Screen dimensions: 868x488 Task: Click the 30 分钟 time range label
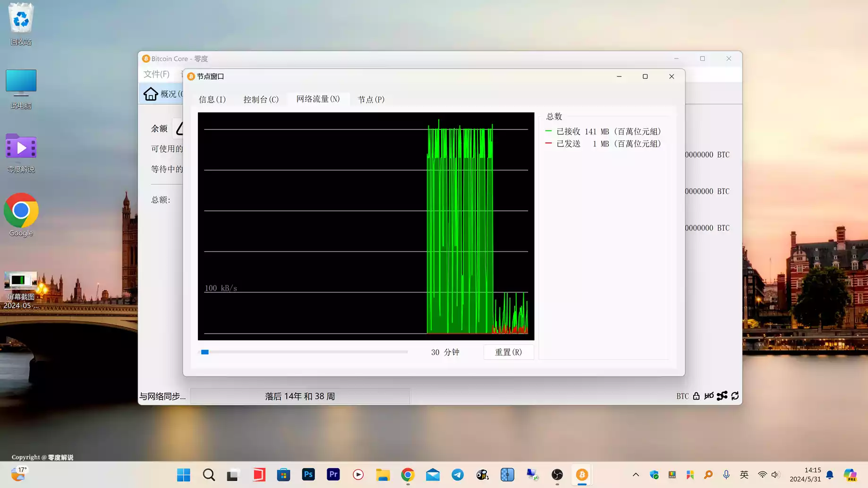pyautogui.click(x=445, y=352)
